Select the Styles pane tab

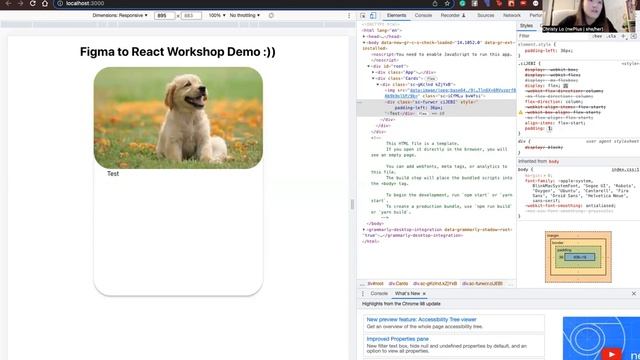click(526, 26)
